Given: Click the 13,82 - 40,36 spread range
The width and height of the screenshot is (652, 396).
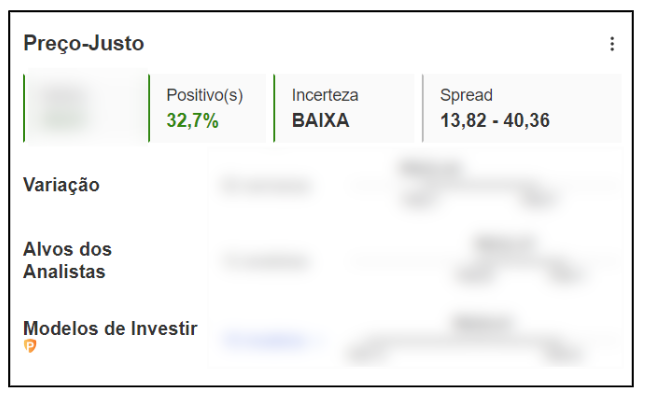Looking at the screenshot, I should tap(495, 121).
